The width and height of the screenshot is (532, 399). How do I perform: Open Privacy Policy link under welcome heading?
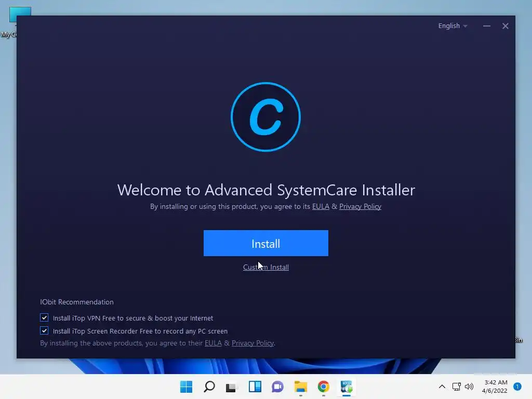coord(360,207)
